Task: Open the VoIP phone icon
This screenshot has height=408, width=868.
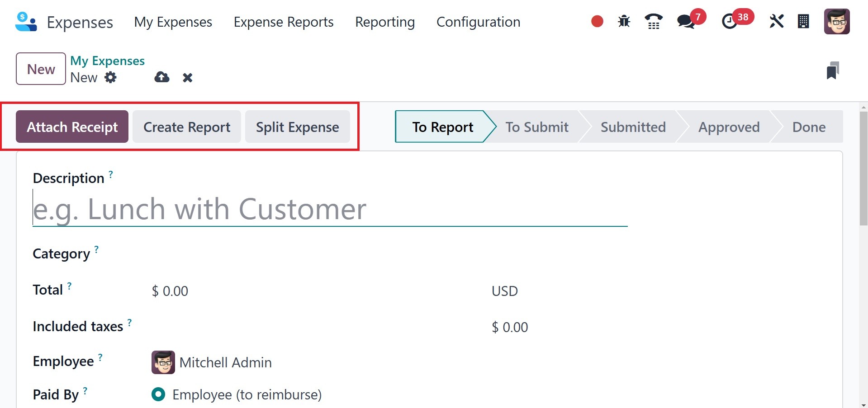Action: [x=653, y=21]
